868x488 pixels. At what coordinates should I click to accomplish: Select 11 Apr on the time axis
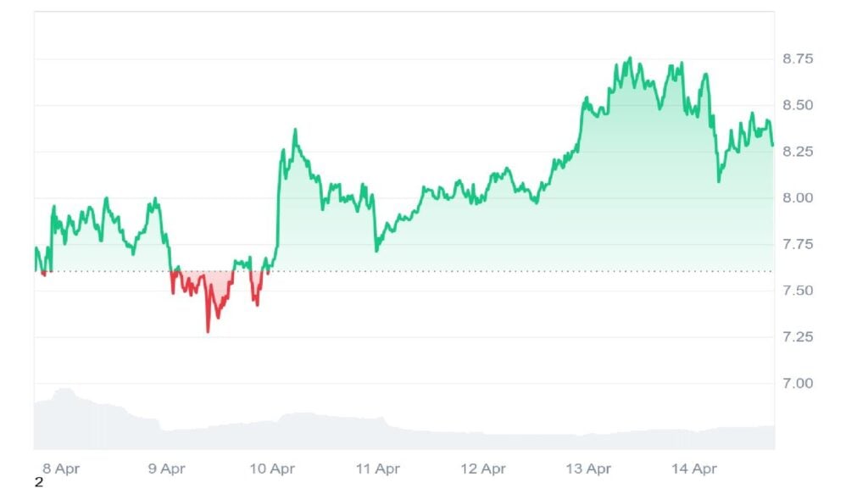tap(377, 468)
